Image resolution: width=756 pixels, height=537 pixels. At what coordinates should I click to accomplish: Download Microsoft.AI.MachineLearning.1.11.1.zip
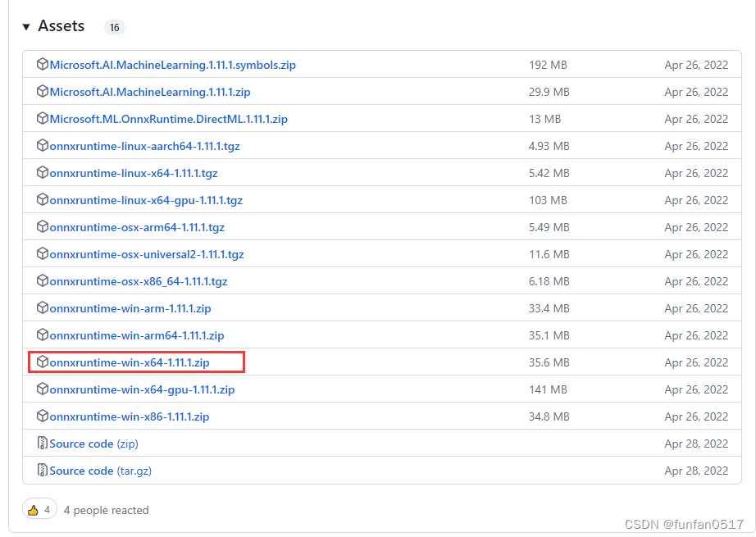coord(150,92)
